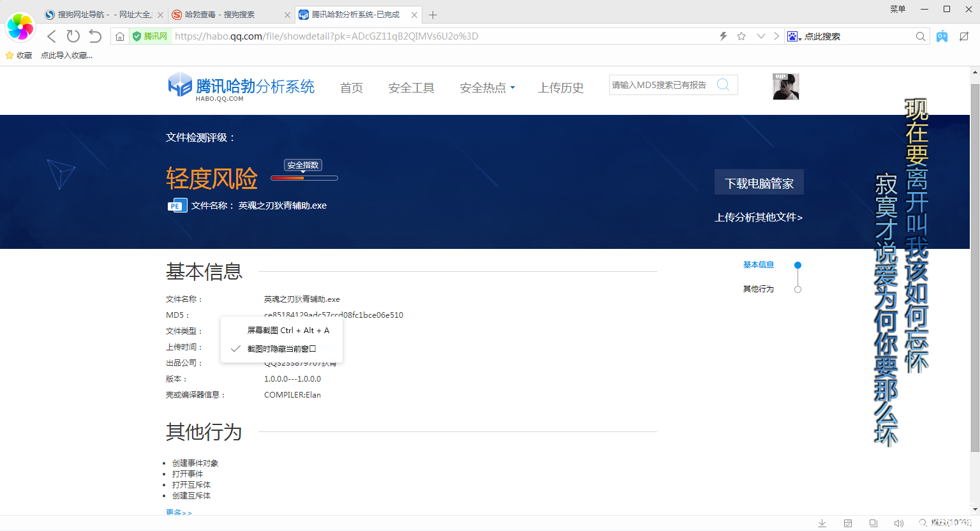Viewport: 980px width, 531px height.
Task: Click the page vertical scrollbar thumb
Action: click(x=975, y=267)
